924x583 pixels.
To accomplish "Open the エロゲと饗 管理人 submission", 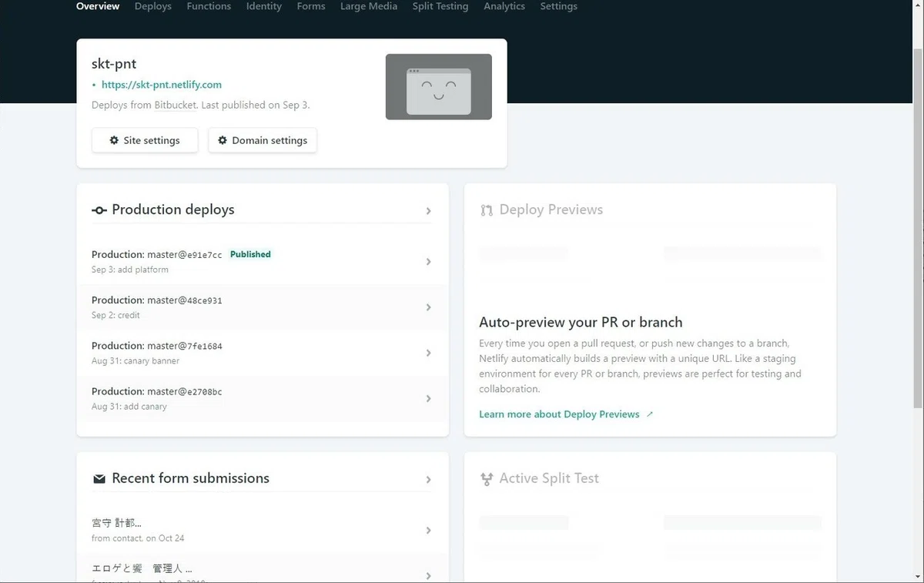I will point(263,570).
